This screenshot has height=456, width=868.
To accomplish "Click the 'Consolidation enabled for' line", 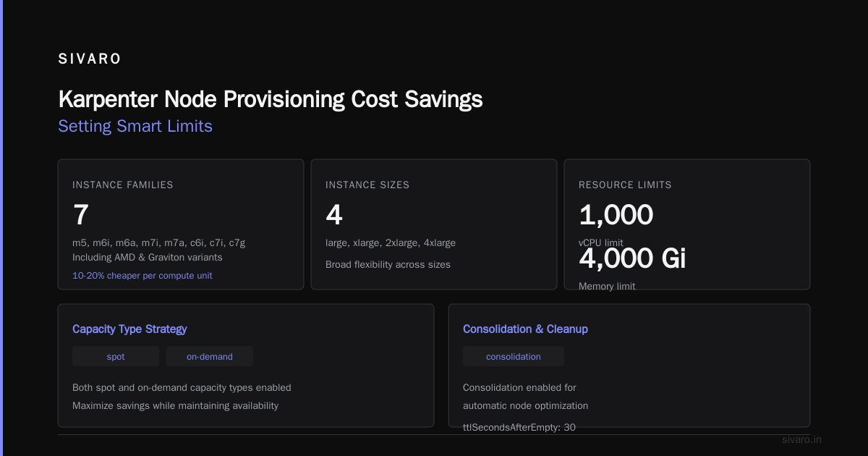I will tap(519, 387).
